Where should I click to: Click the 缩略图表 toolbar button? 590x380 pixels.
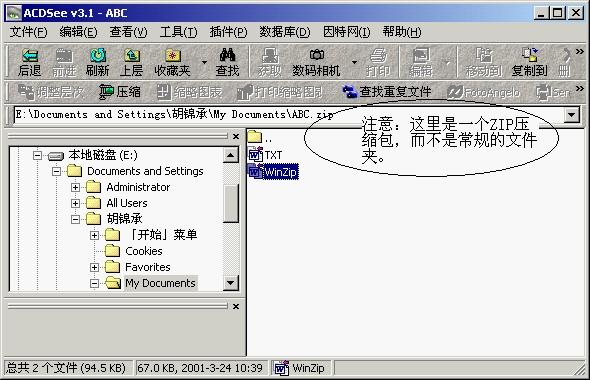(x=189, y=92)
